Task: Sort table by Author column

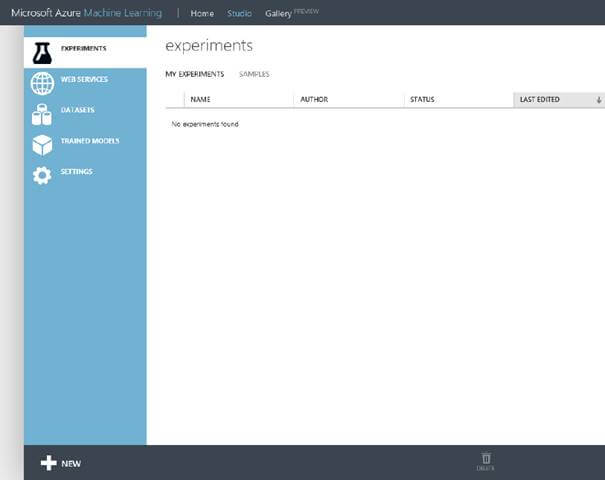Action: coord(314,100)
